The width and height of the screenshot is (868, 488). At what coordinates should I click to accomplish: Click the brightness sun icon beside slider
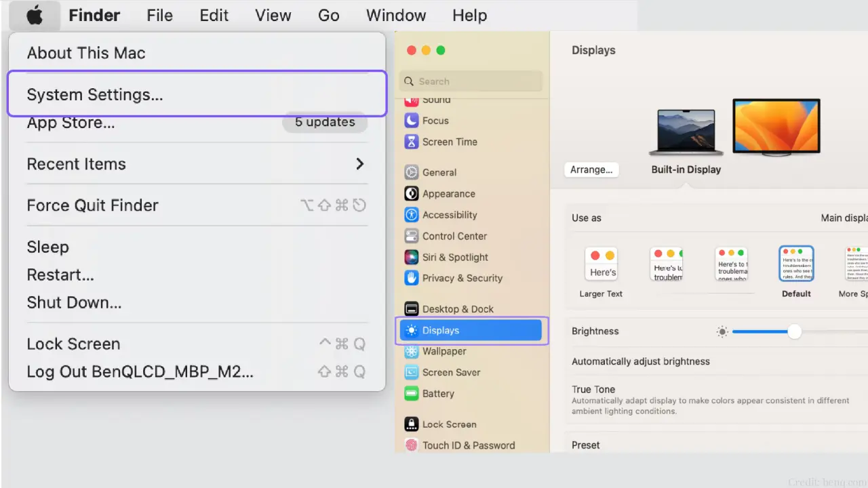click(x=722, y=331)
